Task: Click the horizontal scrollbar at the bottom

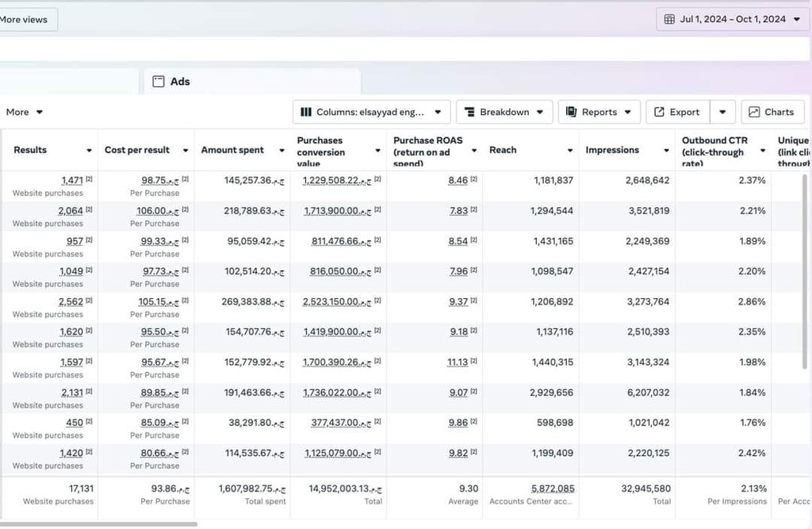Action: point(98,524)
